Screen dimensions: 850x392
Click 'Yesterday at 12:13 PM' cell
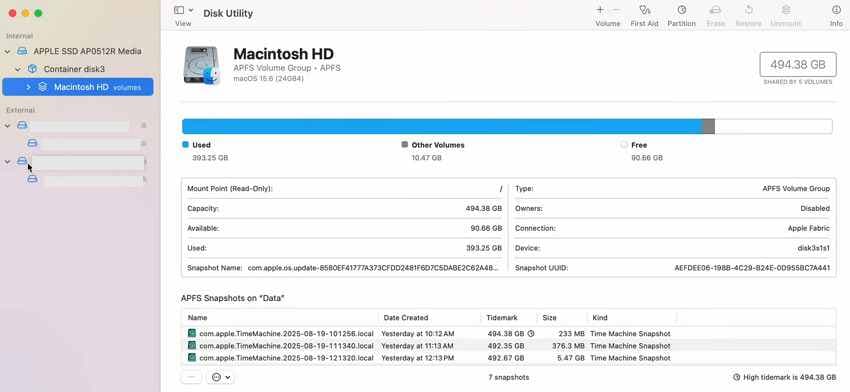[417, 358]
